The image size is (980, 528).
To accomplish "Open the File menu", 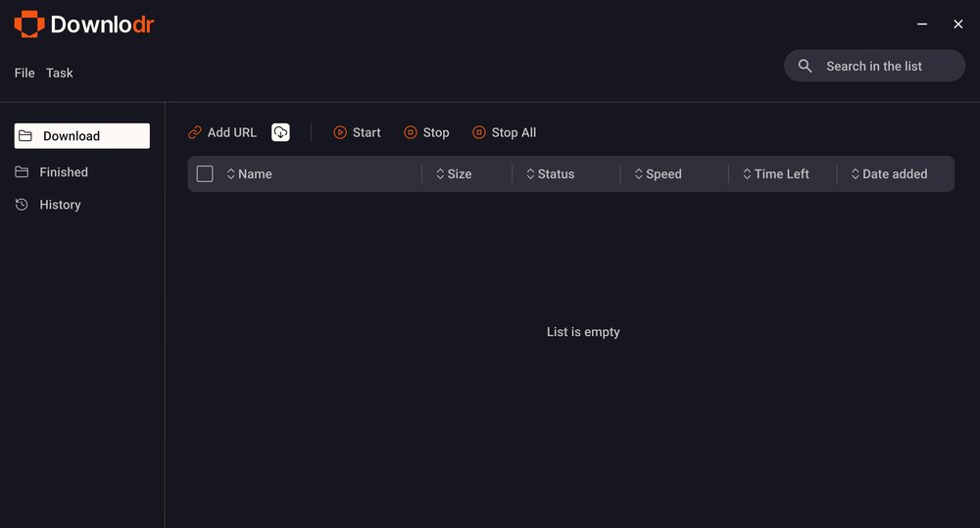I will pos(24,73).
